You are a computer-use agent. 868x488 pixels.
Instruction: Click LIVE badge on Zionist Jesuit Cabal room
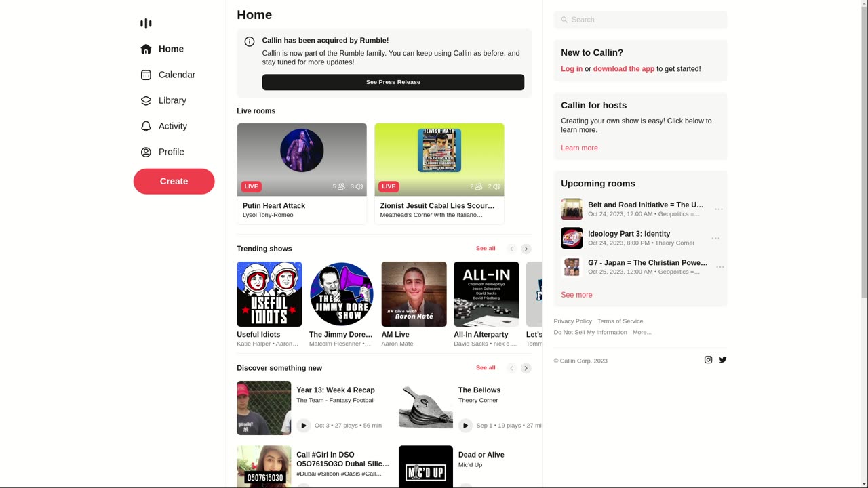tap(389, 186)
